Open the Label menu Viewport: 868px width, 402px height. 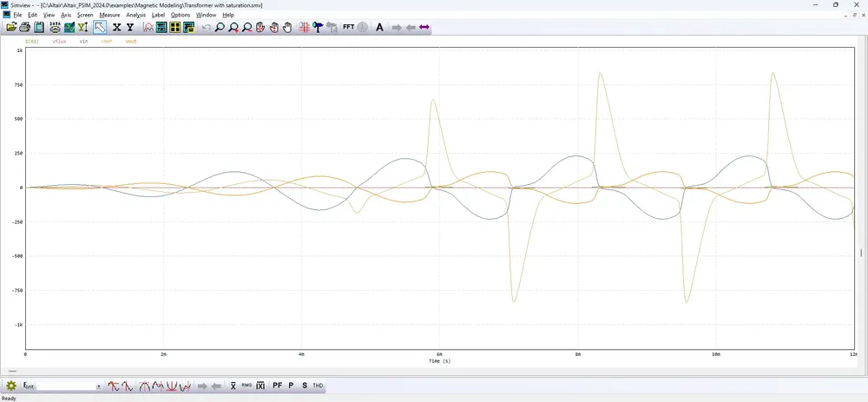[158, 15]
